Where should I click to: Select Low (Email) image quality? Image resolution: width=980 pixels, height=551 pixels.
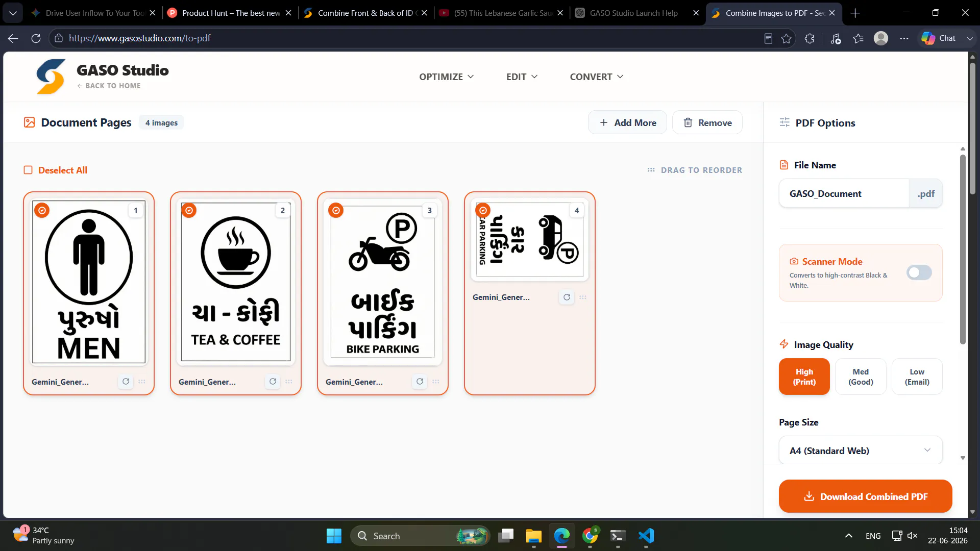(917, 377)
